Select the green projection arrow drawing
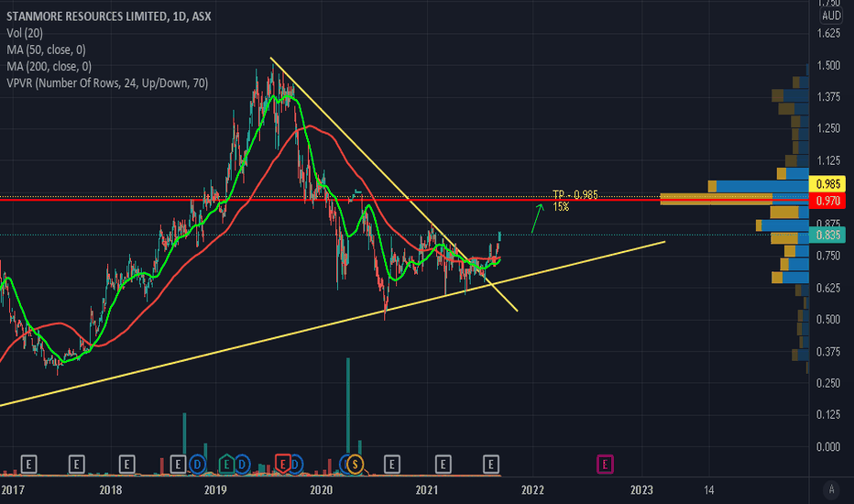This screenshot has height=504, width=854. 537,218
